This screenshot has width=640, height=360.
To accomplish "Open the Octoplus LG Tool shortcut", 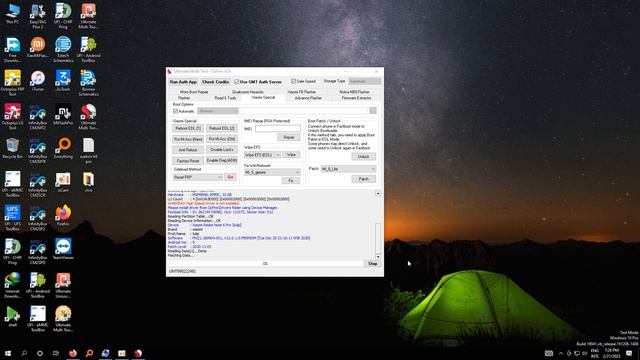I will pyautogui.click(x=12, y=117).
